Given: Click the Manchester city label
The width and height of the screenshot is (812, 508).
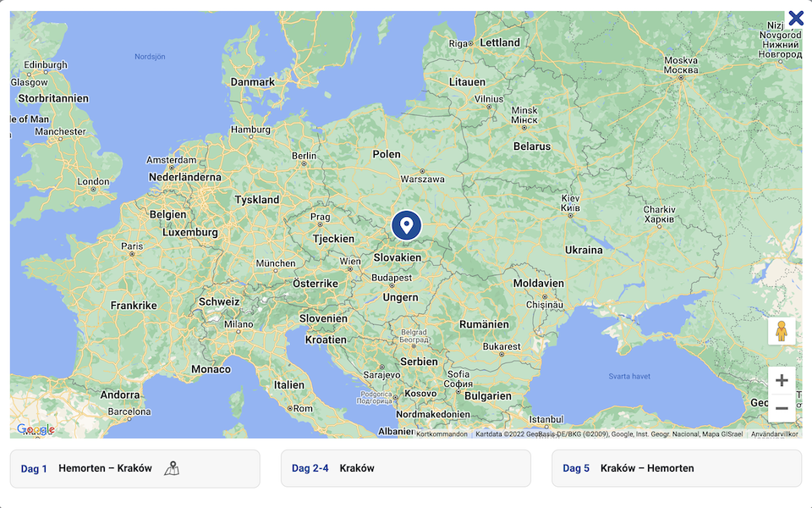Looking at the screenshot, I should tap(60, 132).
